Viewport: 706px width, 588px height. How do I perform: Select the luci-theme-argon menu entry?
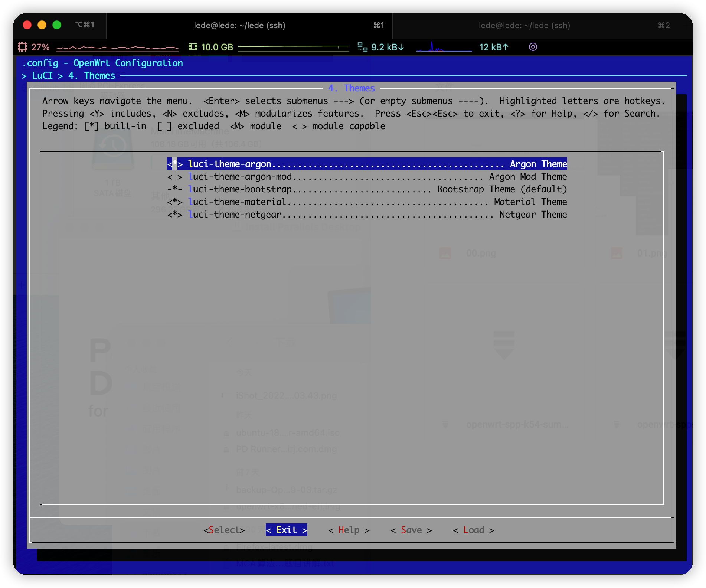[367, 164]
